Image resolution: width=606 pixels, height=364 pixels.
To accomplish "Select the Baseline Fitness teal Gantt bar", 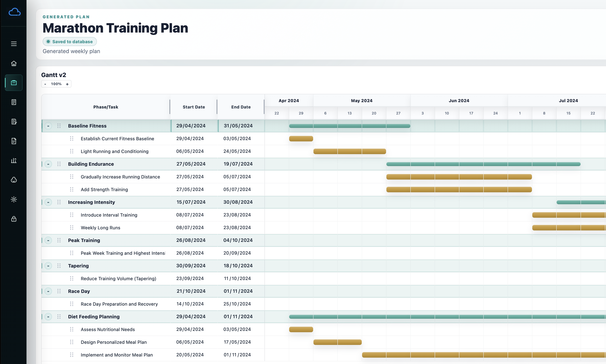I will click(x=350, y=126).
